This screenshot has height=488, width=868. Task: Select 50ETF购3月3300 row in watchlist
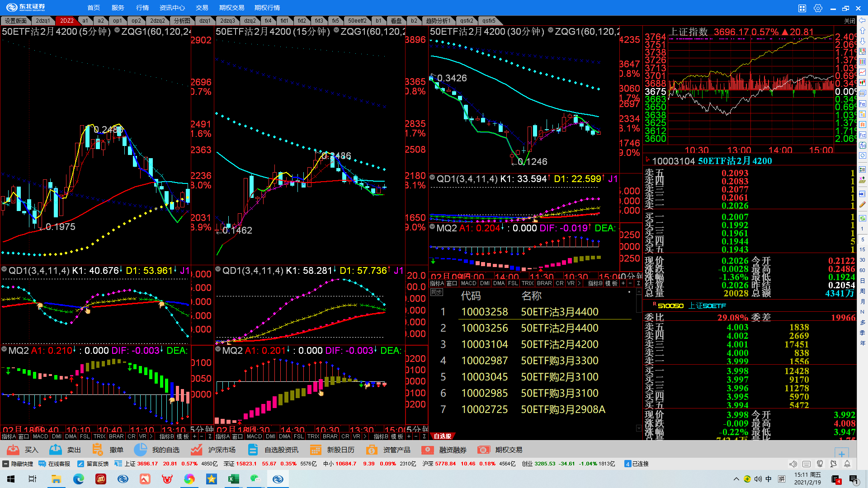(559, 361)
